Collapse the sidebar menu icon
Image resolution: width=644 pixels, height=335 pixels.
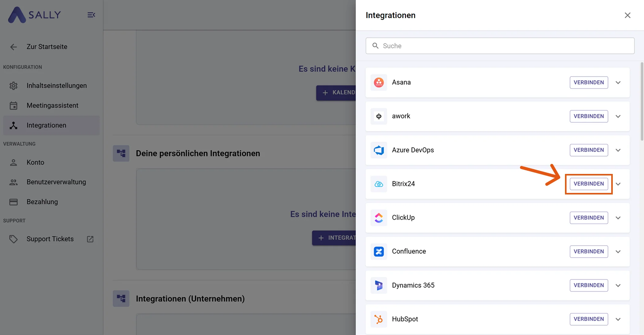(x=91, y=15)
